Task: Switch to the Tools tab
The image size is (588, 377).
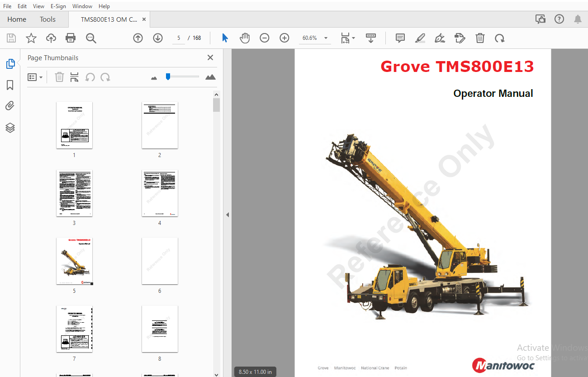Action: point(47,19)
